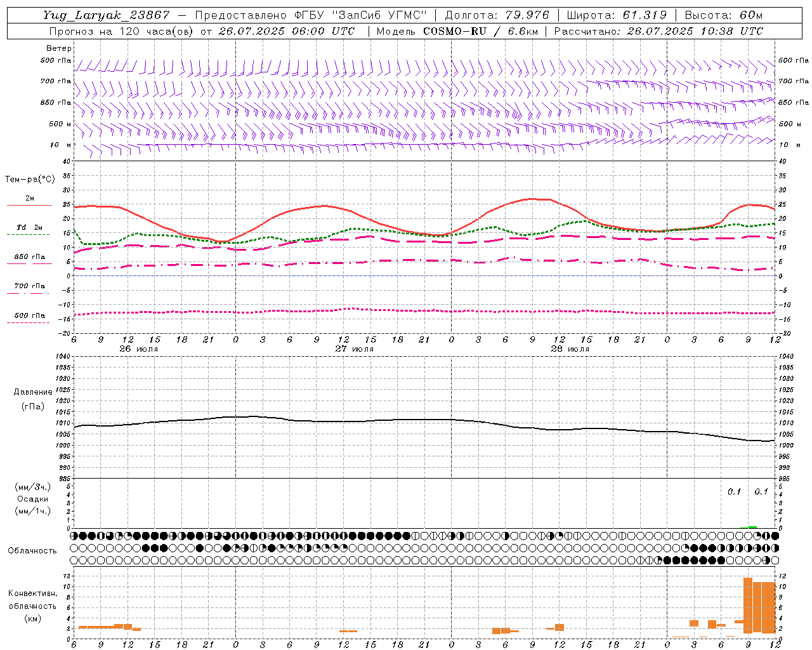
Task: Click the green precipitation bar in Осадки
Action: (x=752, y=527)
